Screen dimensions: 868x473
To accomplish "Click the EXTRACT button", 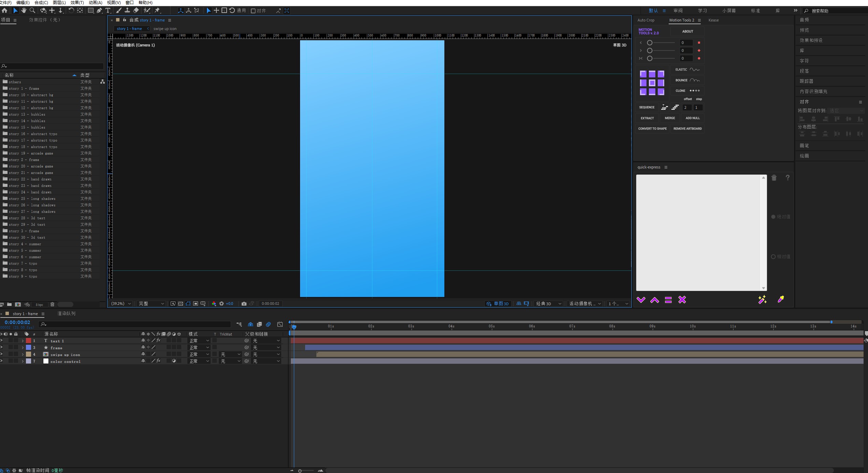I will click(x=647, y=118).
